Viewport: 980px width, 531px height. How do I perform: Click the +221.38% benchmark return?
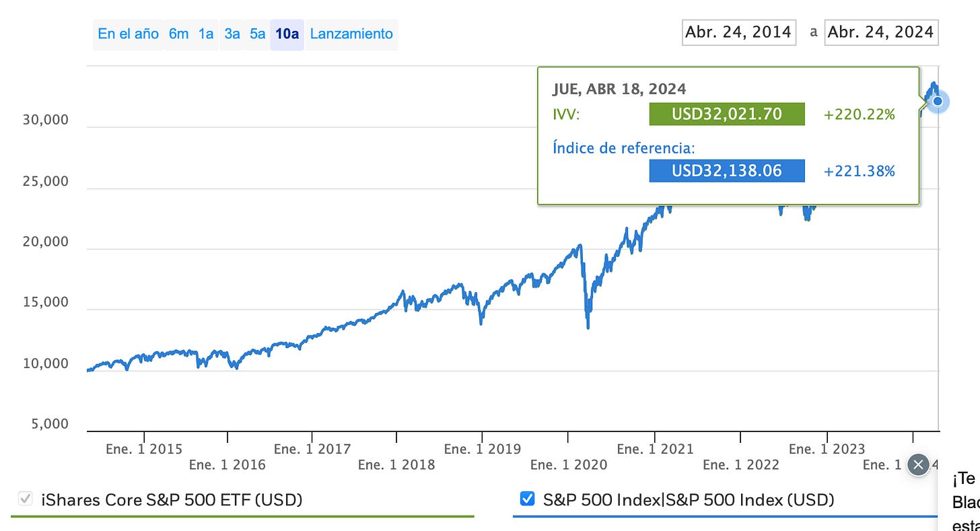coord(860,172)
